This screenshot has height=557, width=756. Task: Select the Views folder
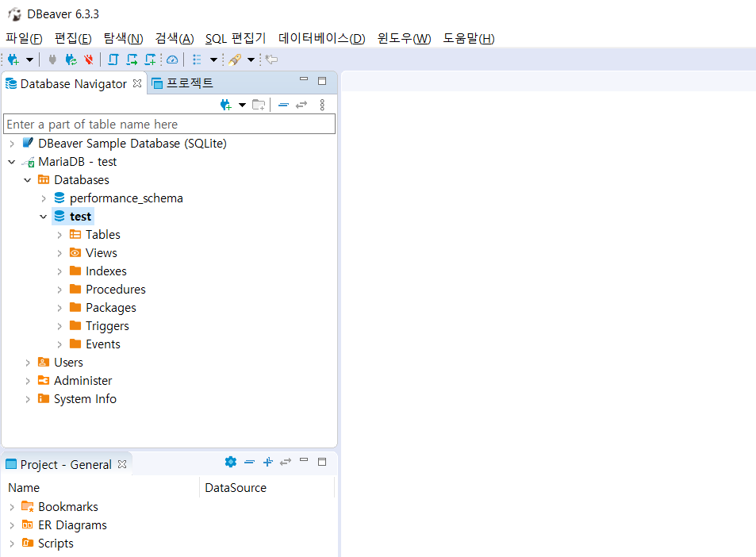tap(102, 253)
